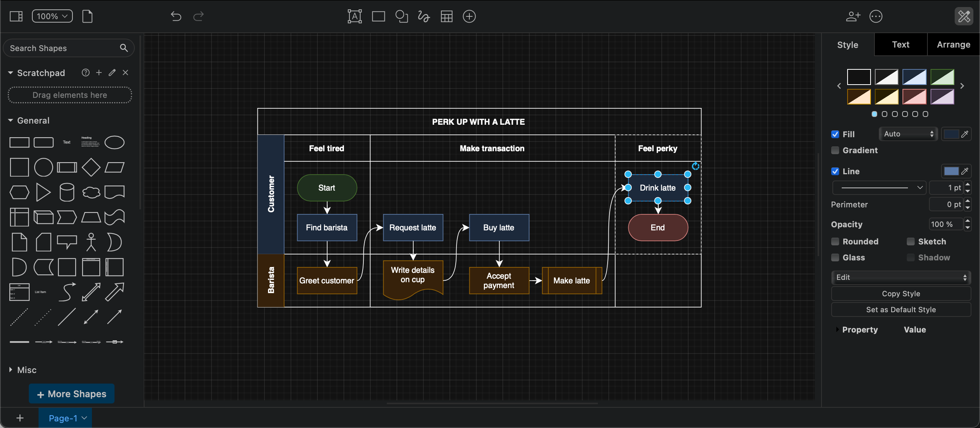Image resolution: width=980 pixels, height=428 pixels.
Task: Collapse the General shapes section
Action: click(x=10, y=120)
